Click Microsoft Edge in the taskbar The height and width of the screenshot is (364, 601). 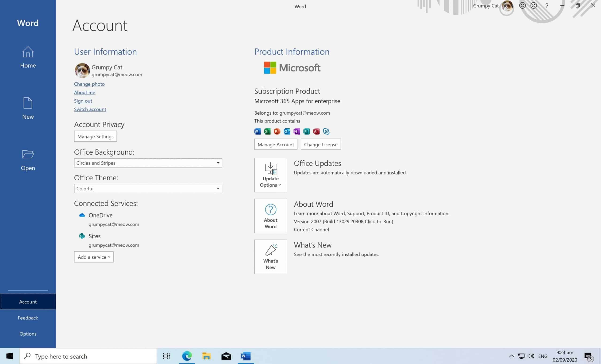pyautogui.click(x=187, y=356)
